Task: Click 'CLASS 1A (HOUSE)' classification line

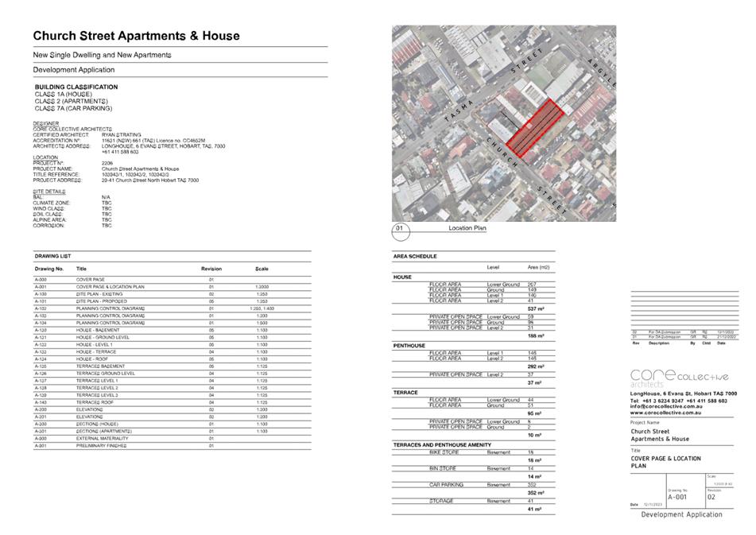Action: click(x=63, y=94)
